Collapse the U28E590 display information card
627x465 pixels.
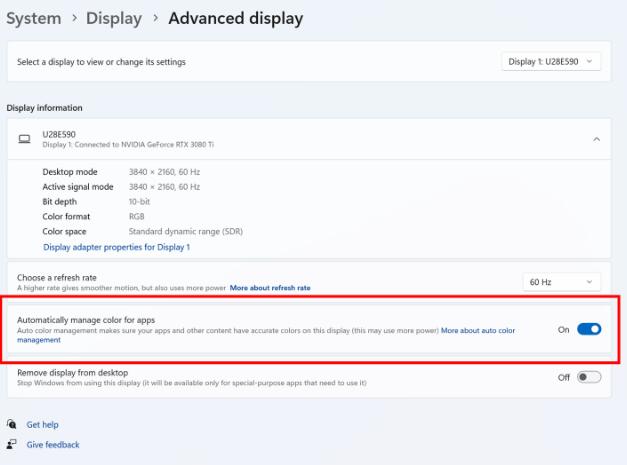[x=596, y=139]
